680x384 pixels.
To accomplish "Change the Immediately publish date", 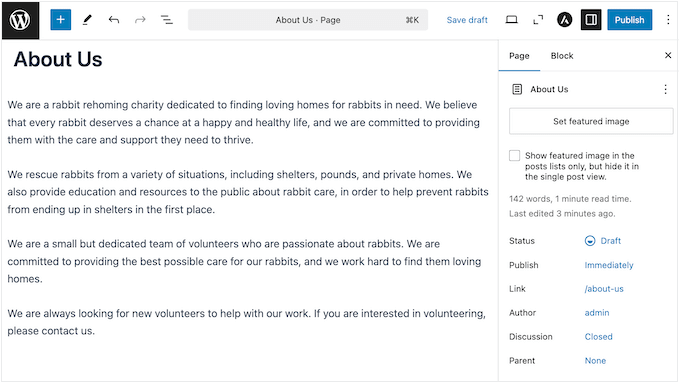I will point(609,265).
